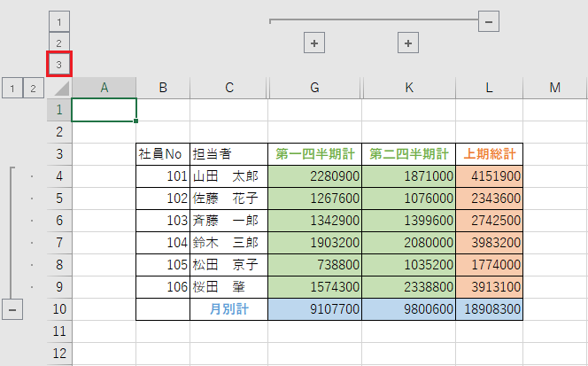Collapse row group with minus beside row 10
Screen dimensions: 588x366
click(12, 309)
